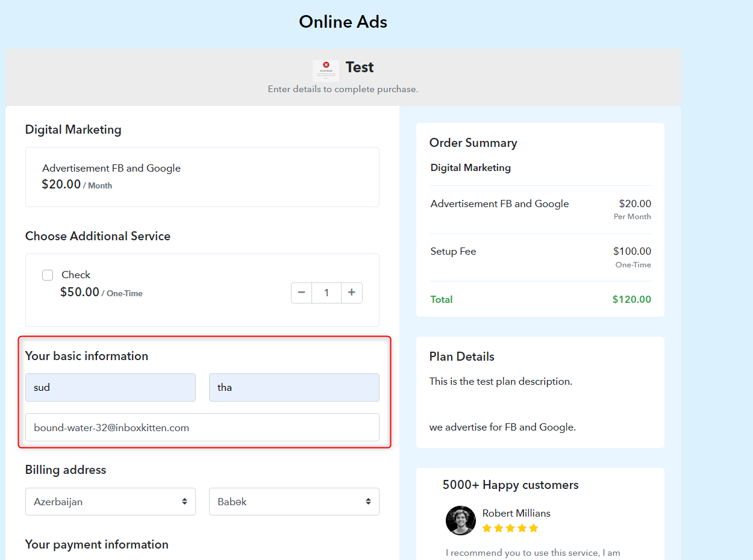Click the Order Summary heading

(x=473, y=143)
